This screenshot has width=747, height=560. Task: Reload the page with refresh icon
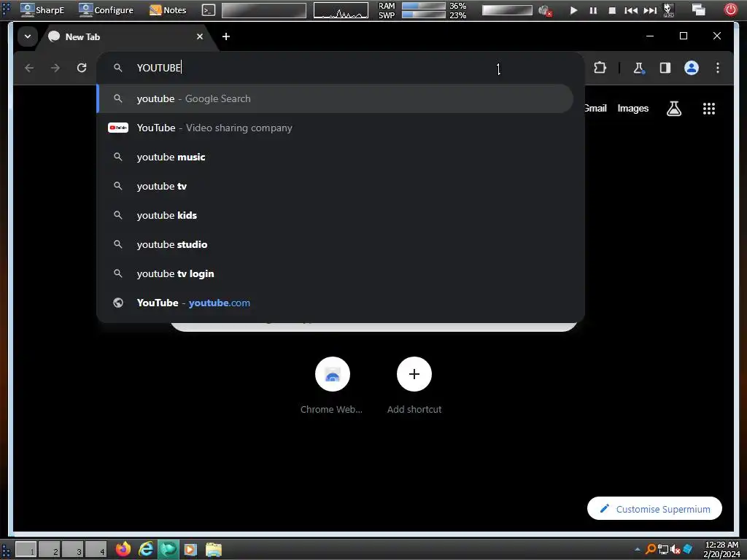(x=82, y=68)
